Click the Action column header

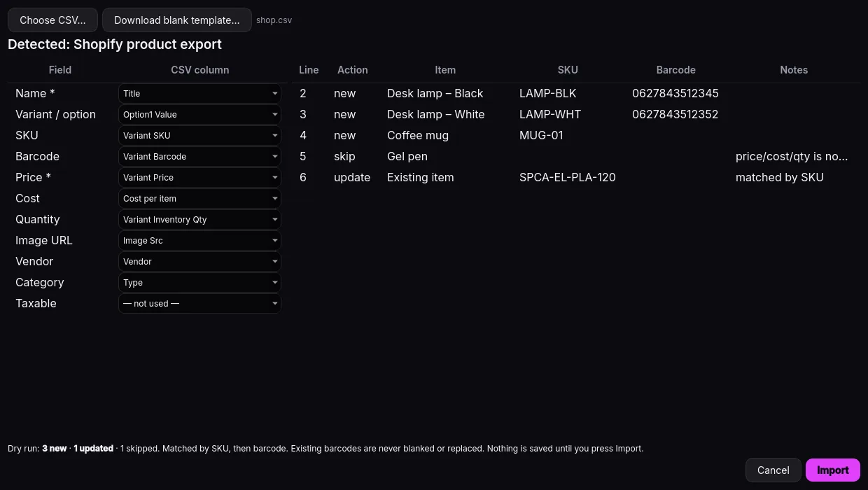click(353, 70)
